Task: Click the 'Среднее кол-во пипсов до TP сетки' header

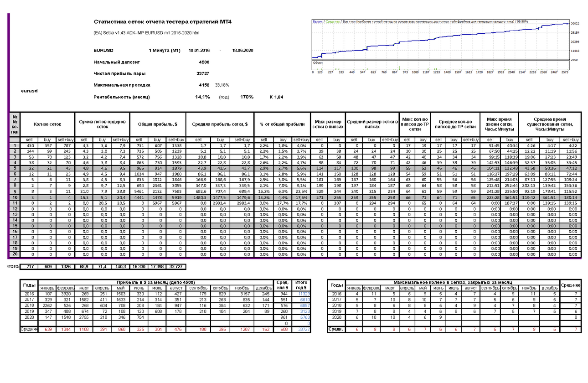Action: coord(454,124)
